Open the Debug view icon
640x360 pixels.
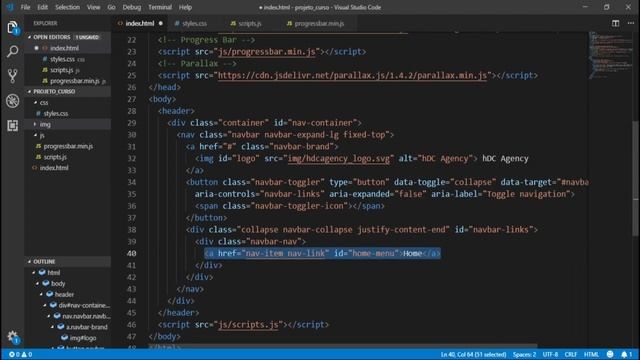tap(13, 101)
